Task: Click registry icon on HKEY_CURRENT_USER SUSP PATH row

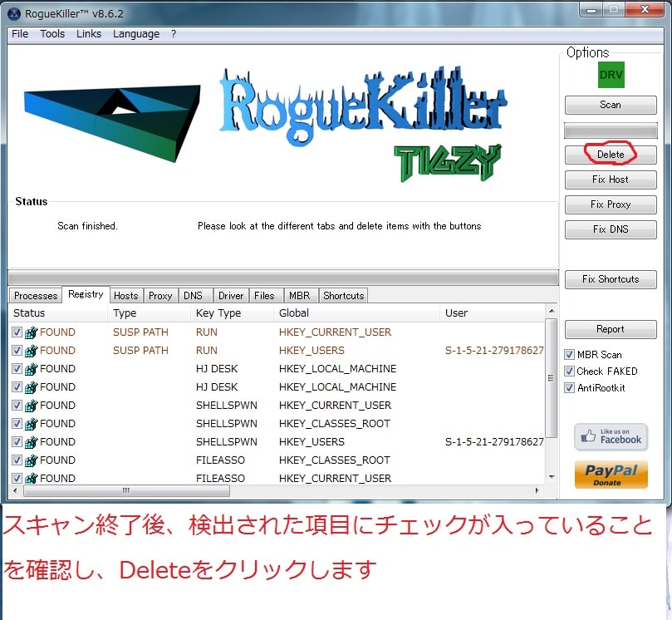Action: 31,332
